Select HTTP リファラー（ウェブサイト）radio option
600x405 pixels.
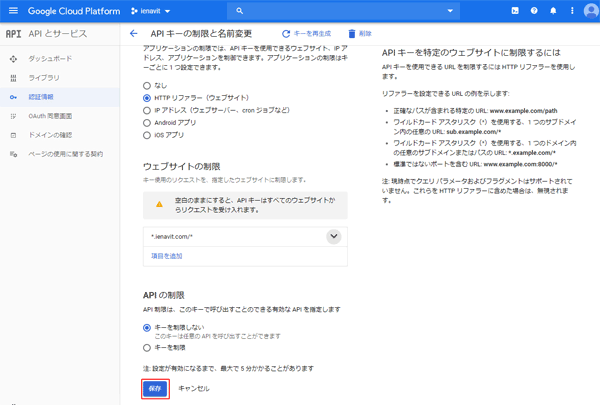tap(147, 98)
